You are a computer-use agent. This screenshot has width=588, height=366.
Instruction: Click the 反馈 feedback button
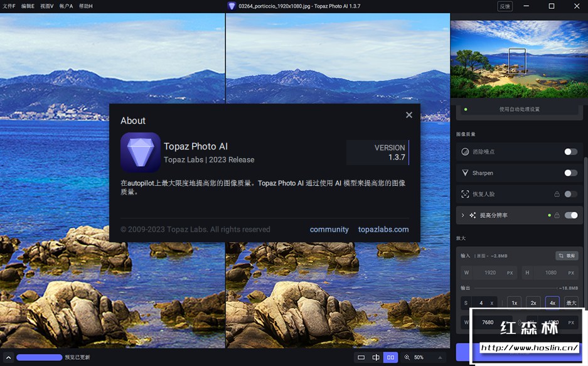[x=505, y=6]
